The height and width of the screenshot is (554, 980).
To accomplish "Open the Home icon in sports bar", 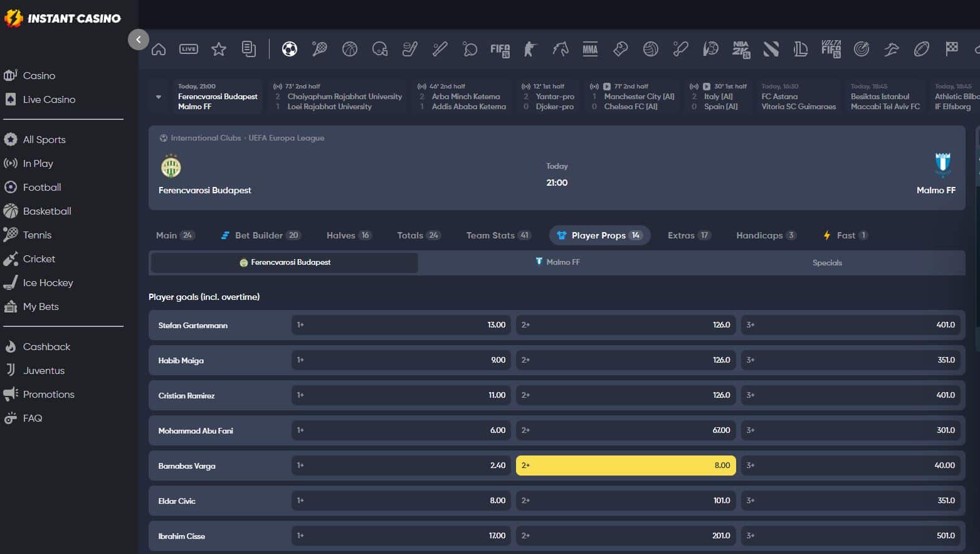I will [x=159, y=49].
